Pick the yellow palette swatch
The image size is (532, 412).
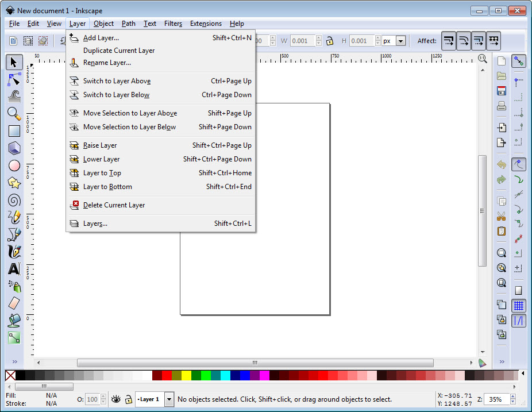point(186,375)
